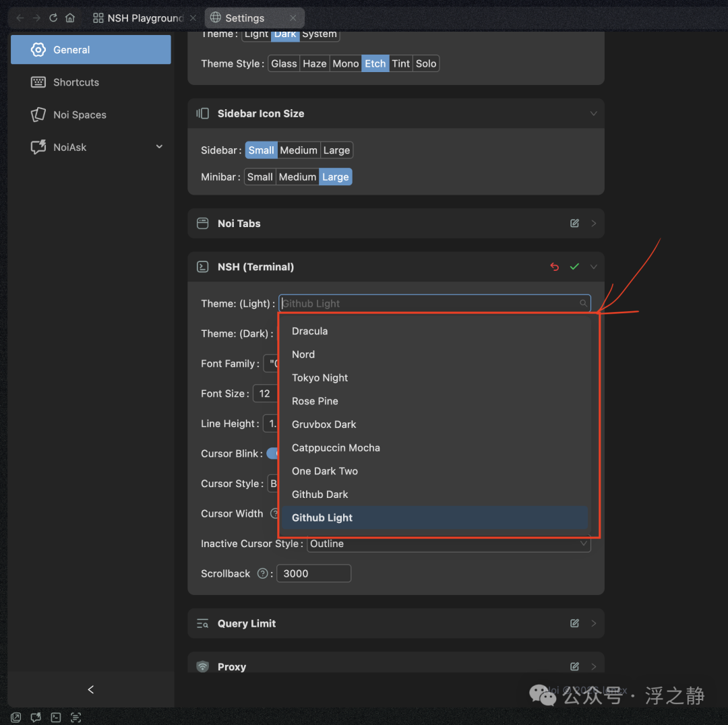Show Scrollback help tooltip icon

pyautogui.click(x=263, y=573)
